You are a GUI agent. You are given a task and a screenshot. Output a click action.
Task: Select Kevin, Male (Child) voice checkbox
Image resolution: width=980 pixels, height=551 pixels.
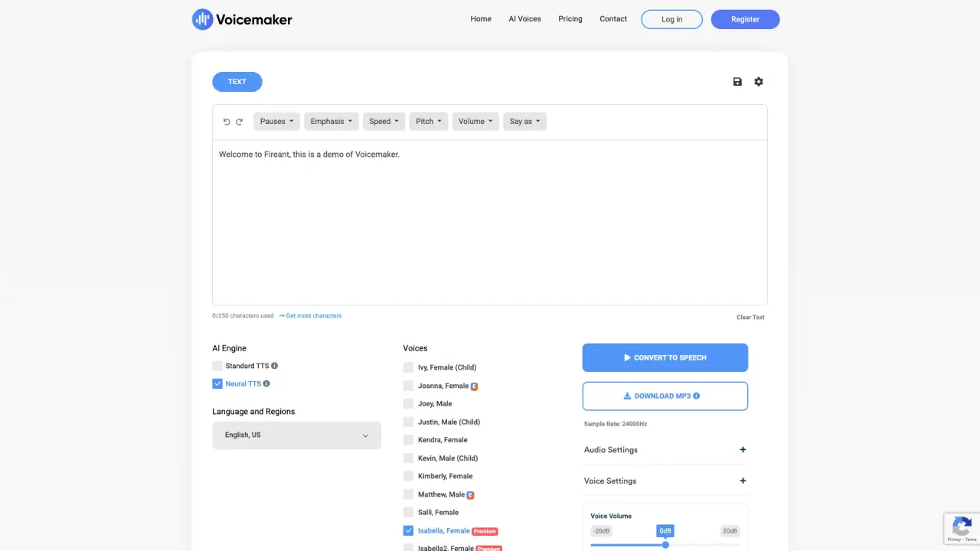(408, 458)
